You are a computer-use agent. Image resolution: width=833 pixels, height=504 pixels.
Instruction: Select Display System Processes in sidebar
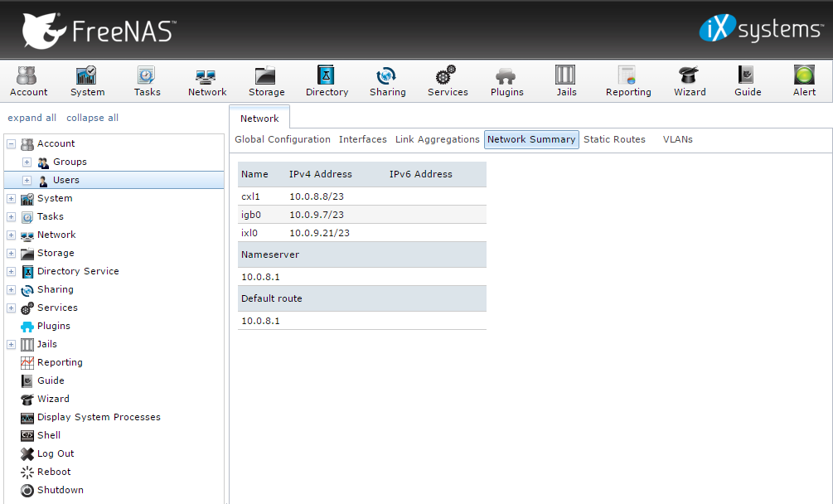(98, 417)
